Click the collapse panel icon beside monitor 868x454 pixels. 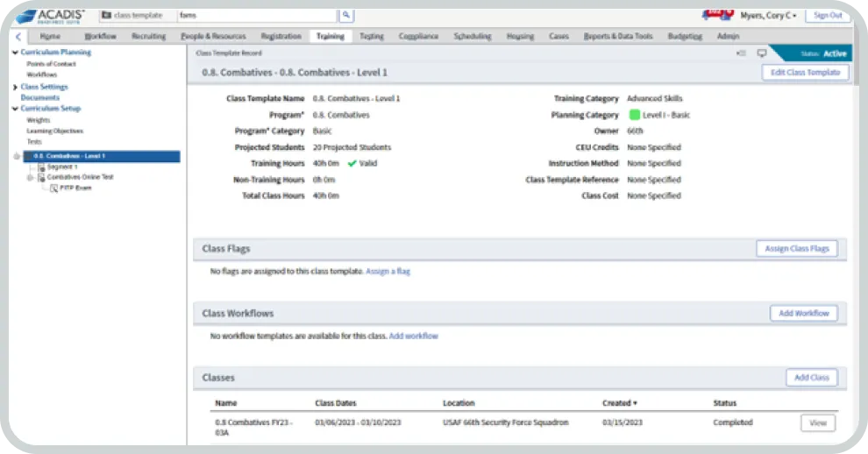(x=742, y=53)
